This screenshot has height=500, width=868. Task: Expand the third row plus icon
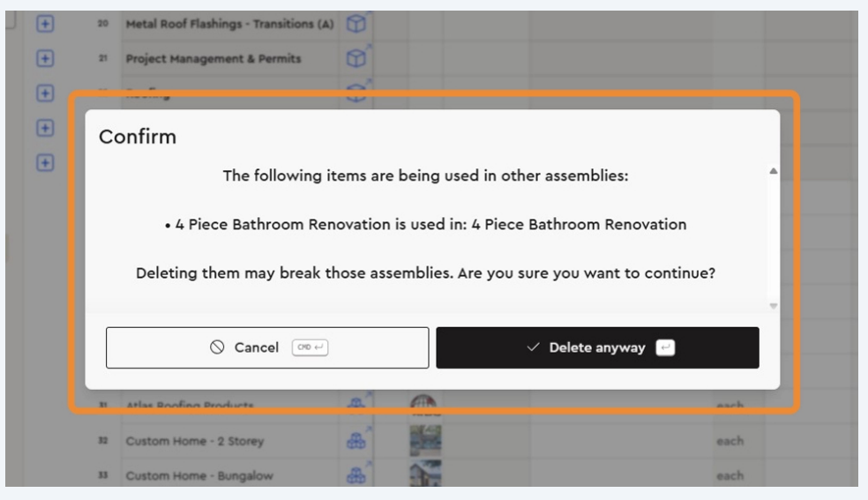tap(41, 94)
